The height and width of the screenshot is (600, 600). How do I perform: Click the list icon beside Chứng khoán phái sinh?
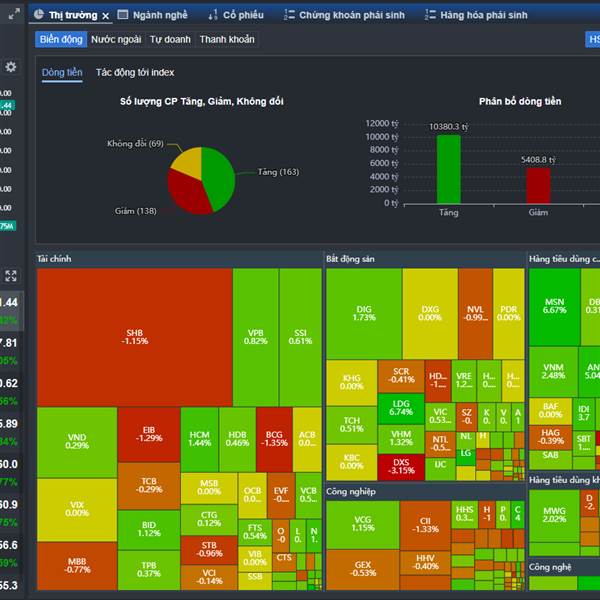coord(289,15)
